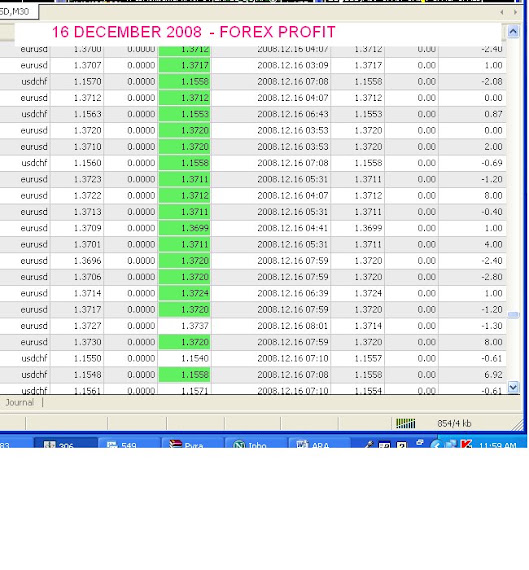Click close time '2008.12.16 04:41'
Image resolution: width=529 pixels, height=570 pixels.
293,228
